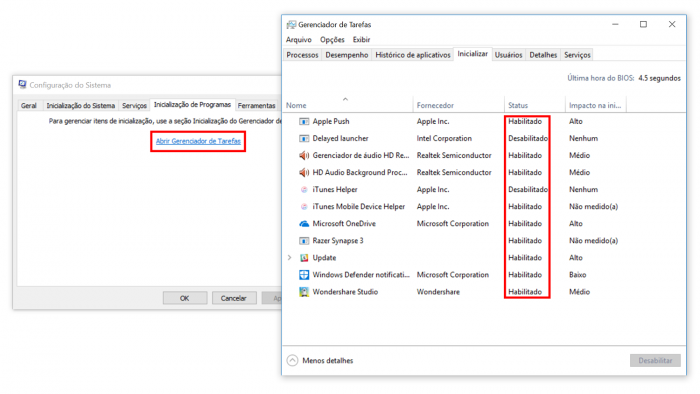The image size is (700, 394).
Task: Open the Opções menu
Action: [332, 40]
